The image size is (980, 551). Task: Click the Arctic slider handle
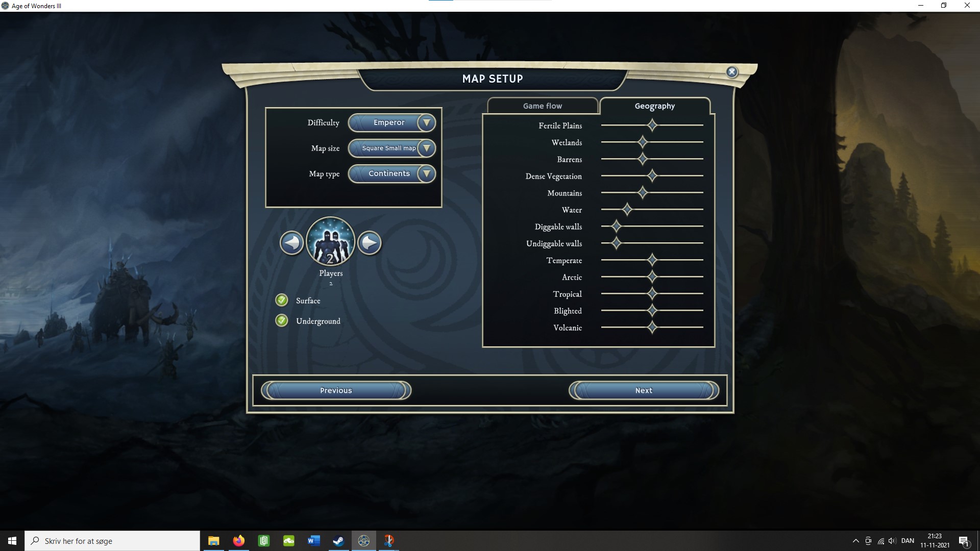pos(652,277)
